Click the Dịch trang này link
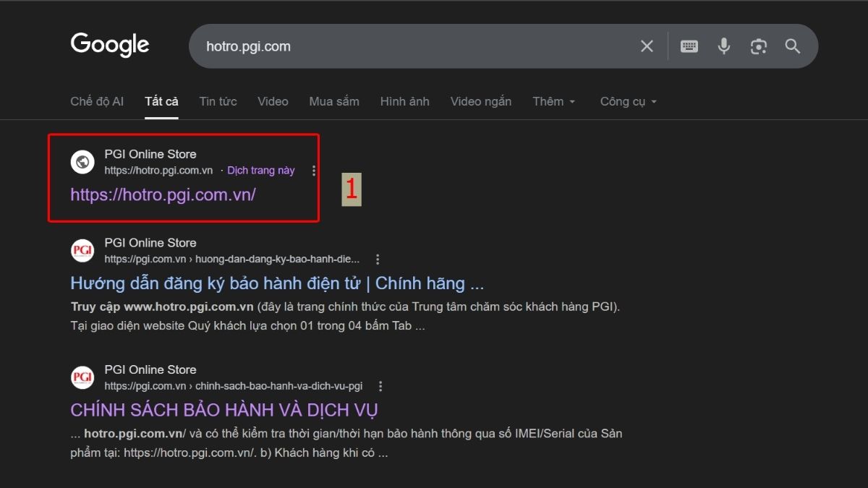 [260, 170]
